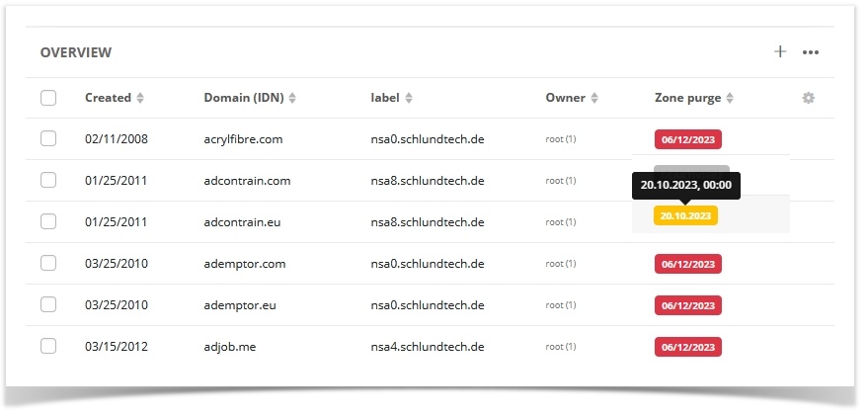
Task: Sort by Domain (IDN) column arrows
Action: coord(292,98)
